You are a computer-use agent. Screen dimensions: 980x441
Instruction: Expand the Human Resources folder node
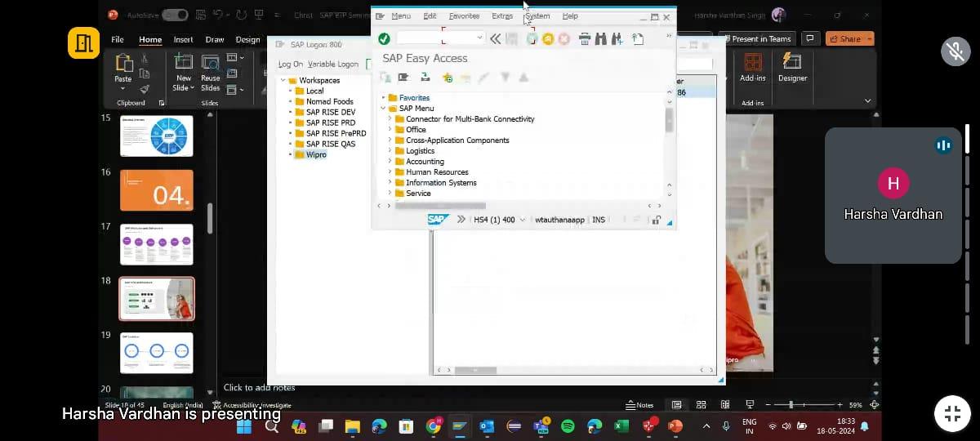pyautogui.click(x=390, y=171)
